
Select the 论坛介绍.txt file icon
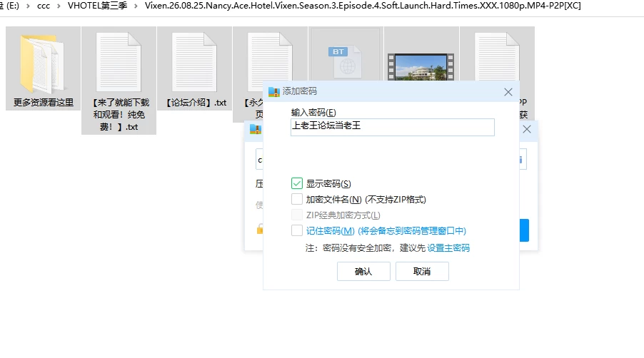point(194,62)
